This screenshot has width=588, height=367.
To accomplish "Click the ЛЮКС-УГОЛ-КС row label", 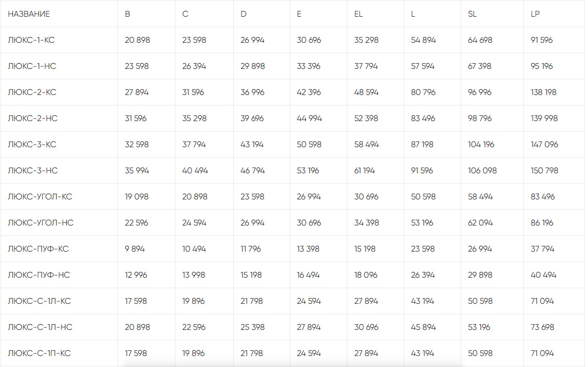I will [40, 197].
